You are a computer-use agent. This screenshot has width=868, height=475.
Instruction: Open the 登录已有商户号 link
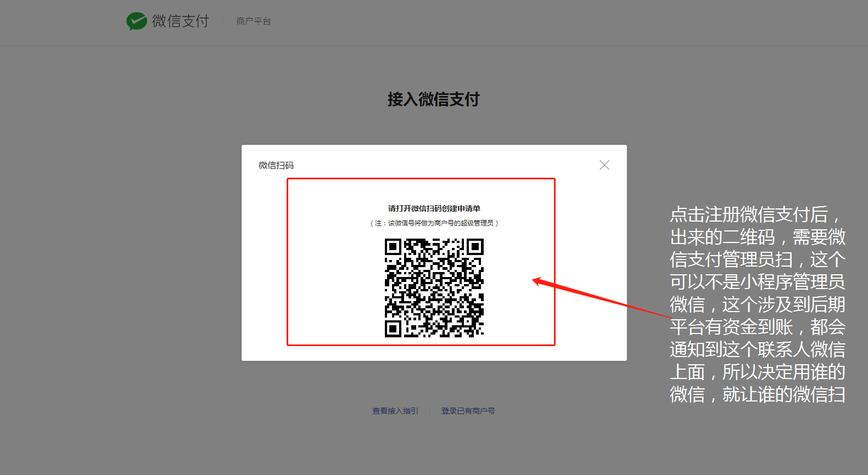pos(468,411)
